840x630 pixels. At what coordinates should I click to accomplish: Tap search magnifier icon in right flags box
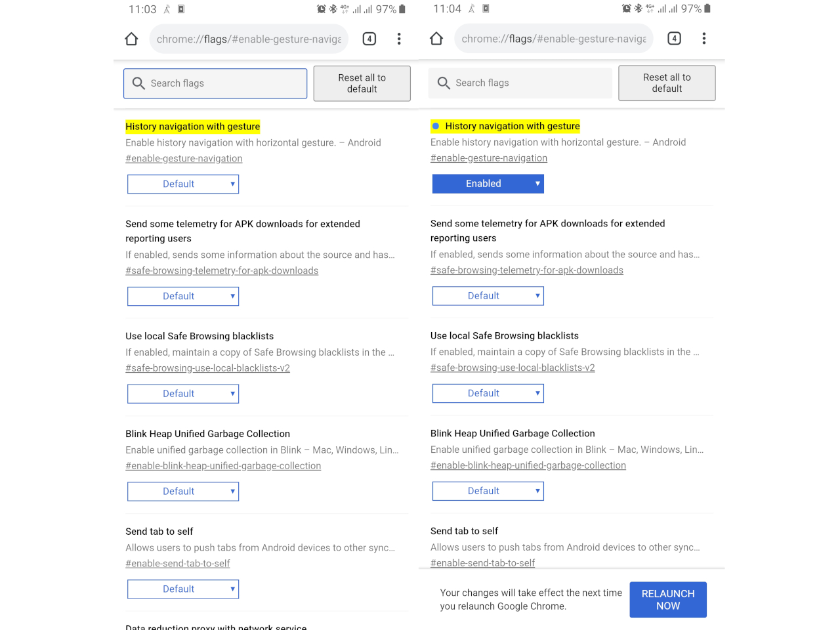point(444,83)
